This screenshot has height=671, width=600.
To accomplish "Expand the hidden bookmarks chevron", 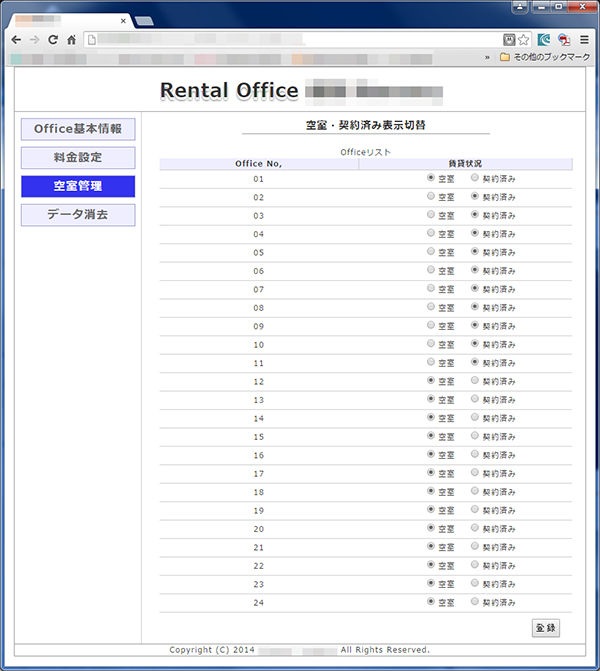I will (487, 58).
